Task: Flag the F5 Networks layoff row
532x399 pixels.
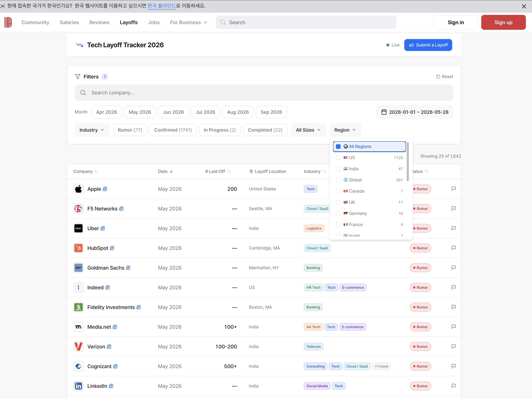Action: point(453,209)
